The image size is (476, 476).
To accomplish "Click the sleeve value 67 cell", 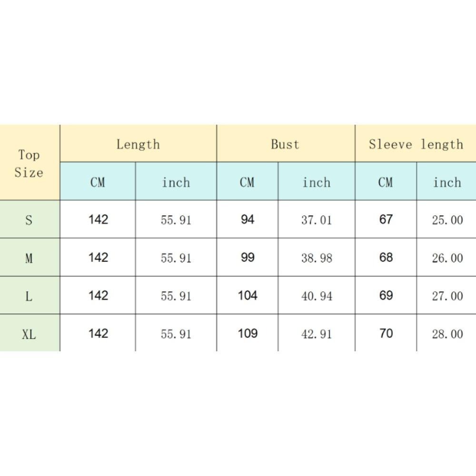I will 386,219.
